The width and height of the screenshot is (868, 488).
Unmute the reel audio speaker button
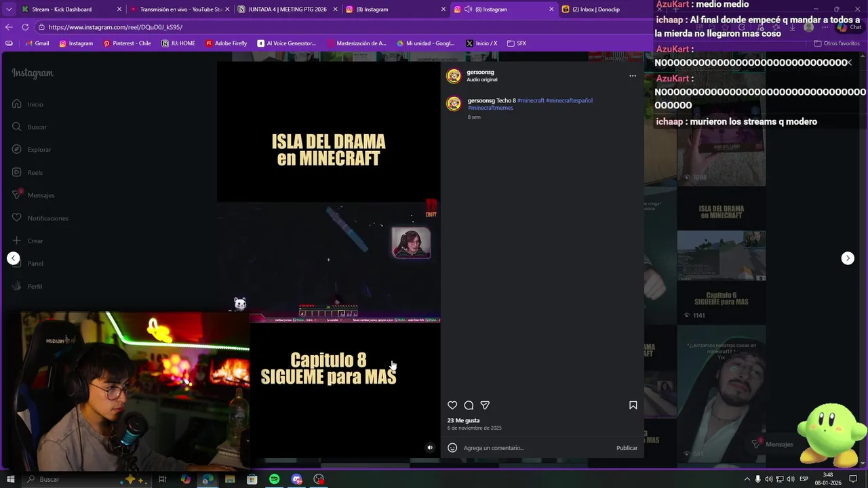[429, 447]
